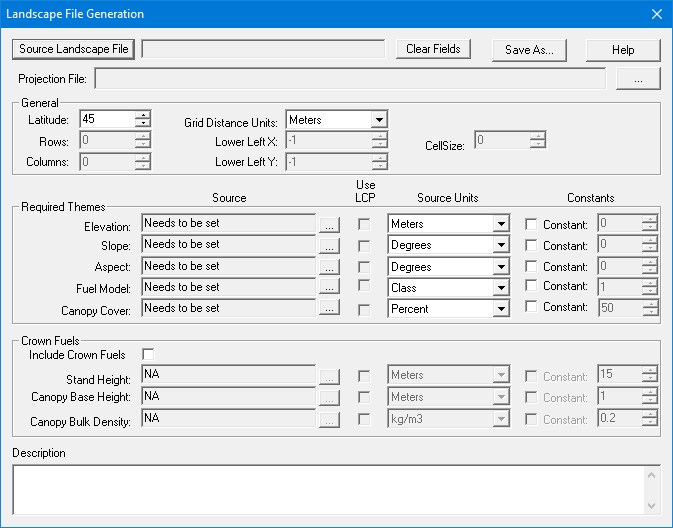Image resolution: width=673 pixels, height=528 pixels.
Task: Click the Canopy Base Height source field
Action: (x=228, y=396)
